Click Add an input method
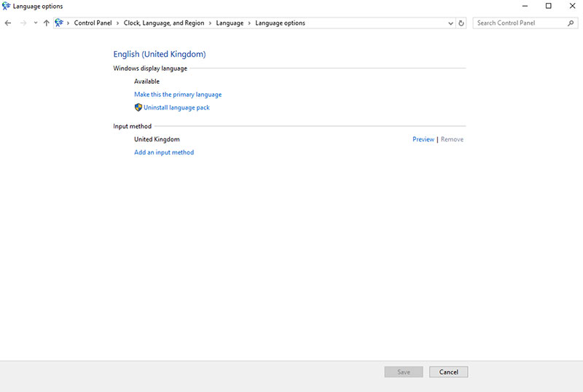Viewport: 583px width, 392px height. (164, 153)
